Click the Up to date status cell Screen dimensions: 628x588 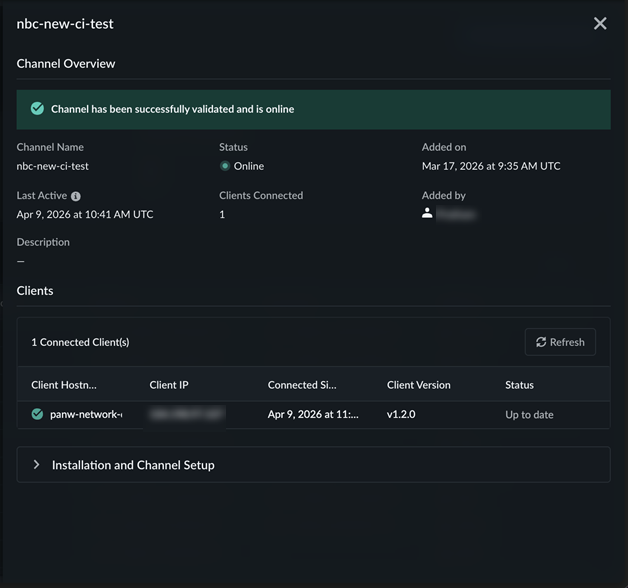coord(529,414)
